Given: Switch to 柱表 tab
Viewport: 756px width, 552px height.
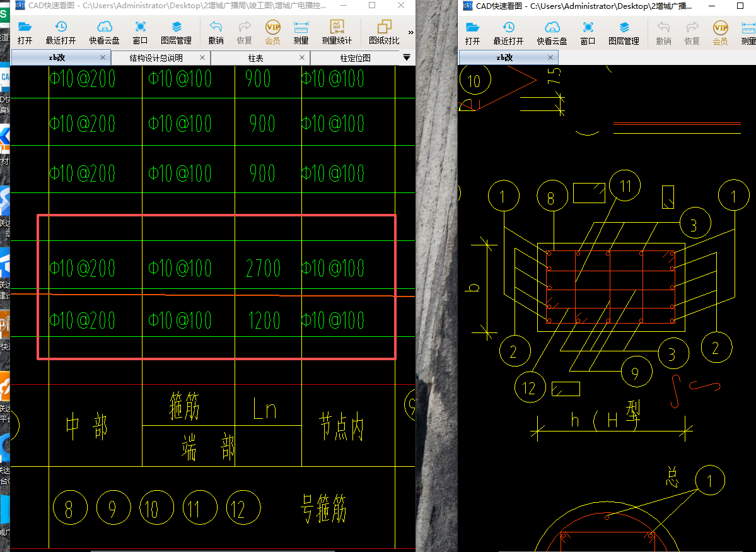Looking at the screenshot, I should click(260, 58).
